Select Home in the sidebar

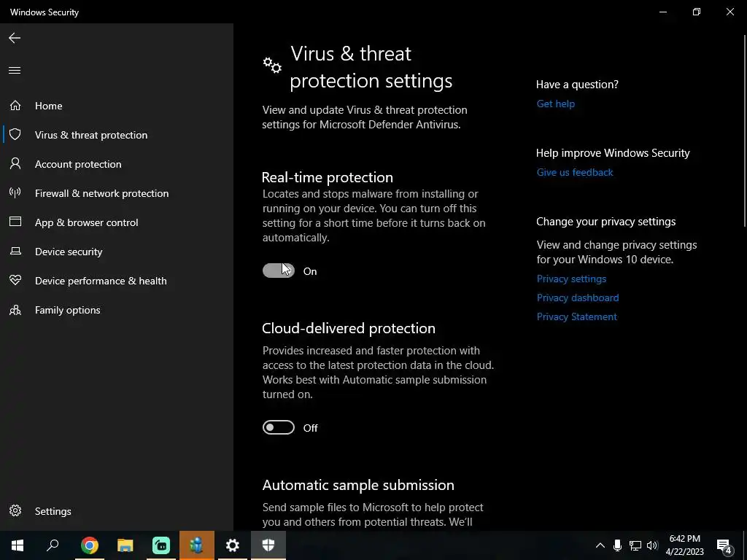pyautogui.click(x=49, y=106)
